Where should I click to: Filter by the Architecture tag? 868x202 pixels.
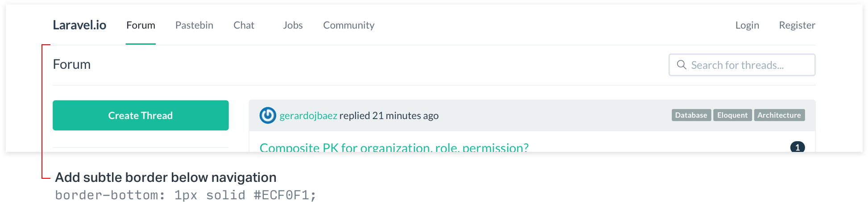779,115
